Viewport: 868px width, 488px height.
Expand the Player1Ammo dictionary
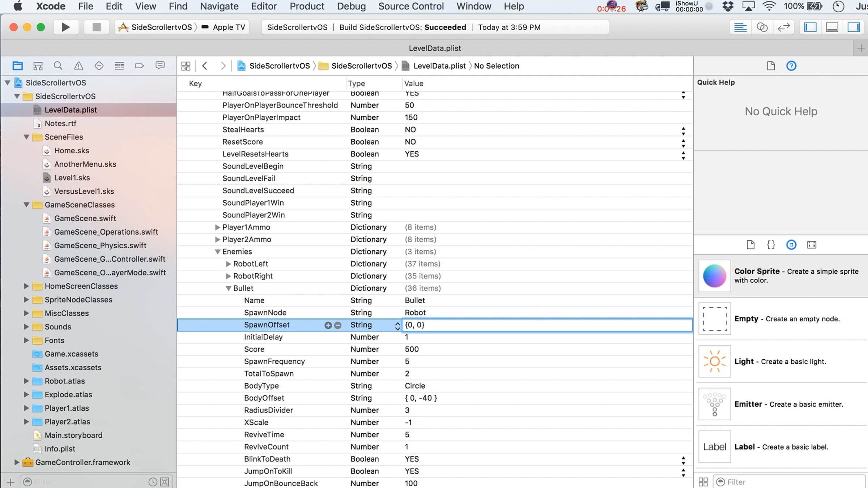click(217, 227)
